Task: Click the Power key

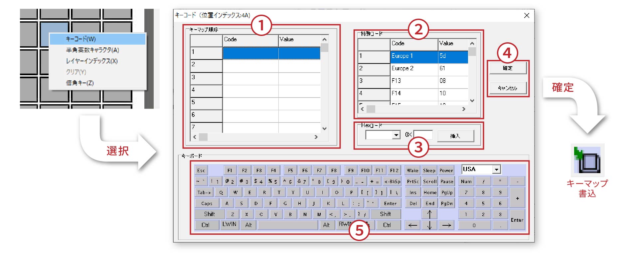Action: click(446, 170)
